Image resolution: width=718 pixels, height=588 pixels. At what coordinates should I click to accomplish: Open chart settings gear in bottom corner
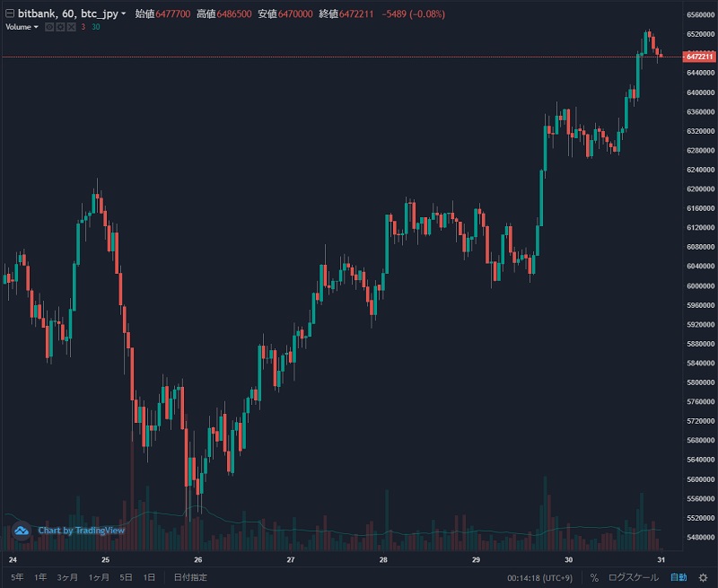704,577
